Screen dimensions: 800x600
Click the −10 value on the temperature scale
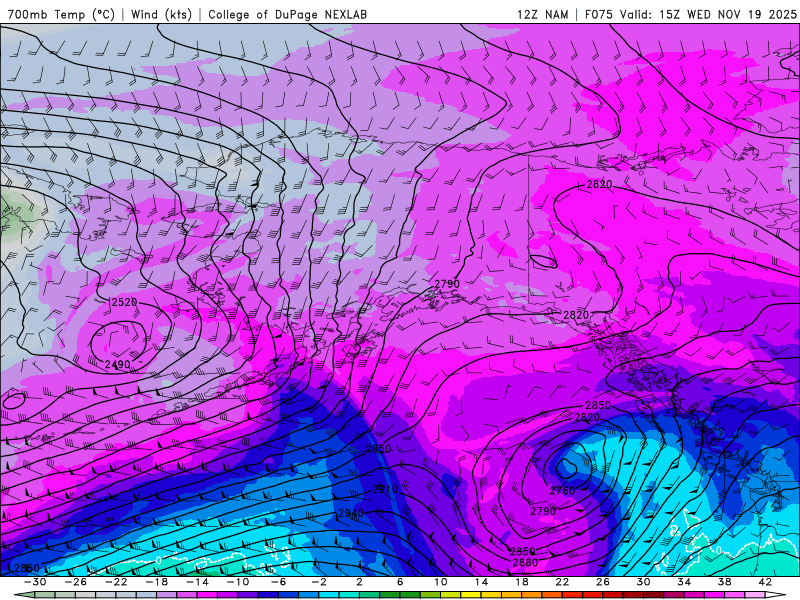[238, 582]
